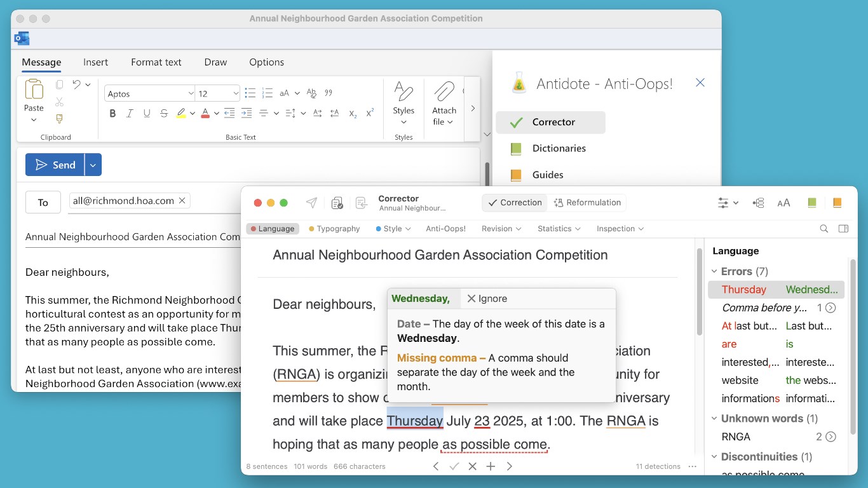Accept the suggested 'Wednesday,' correction
868x488 pixels.
pyautogui.click(x=421, y=299)
